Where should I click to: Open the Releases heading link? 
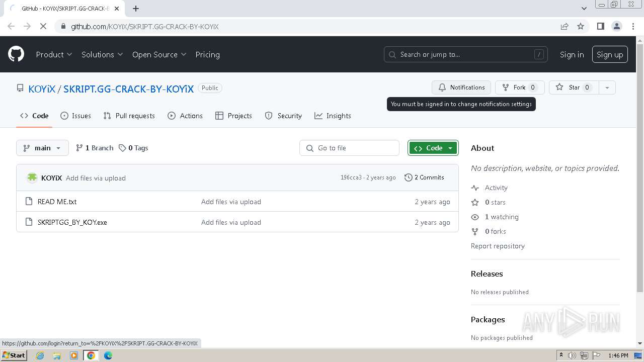click(487, 274)
